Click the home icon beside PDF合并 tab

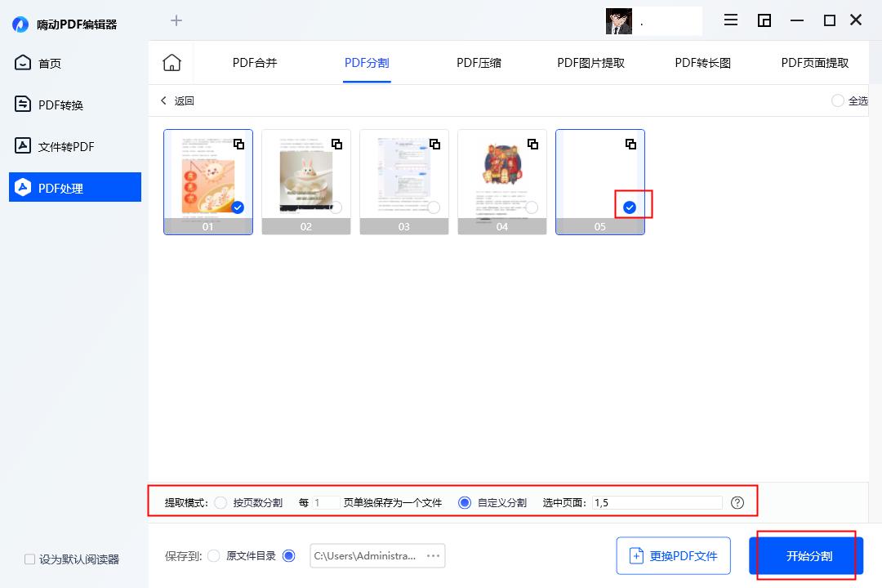point(171,61)
